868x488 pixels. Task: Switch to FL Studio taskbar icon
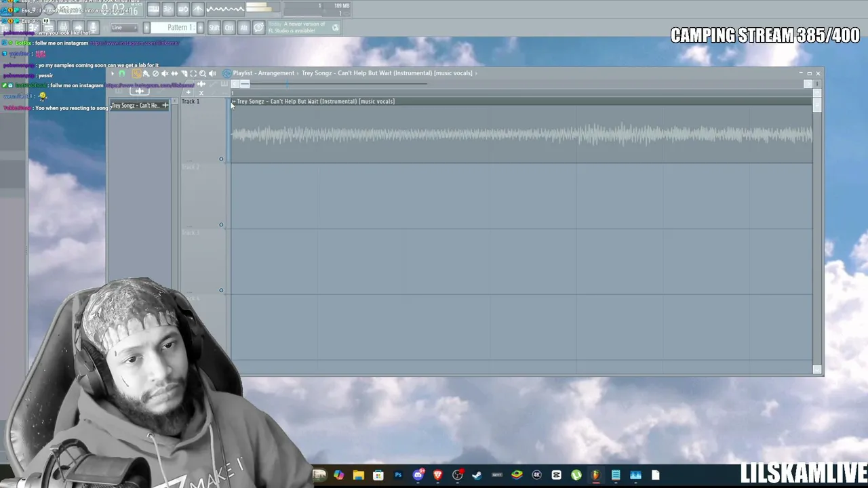[x=596, y=475]
